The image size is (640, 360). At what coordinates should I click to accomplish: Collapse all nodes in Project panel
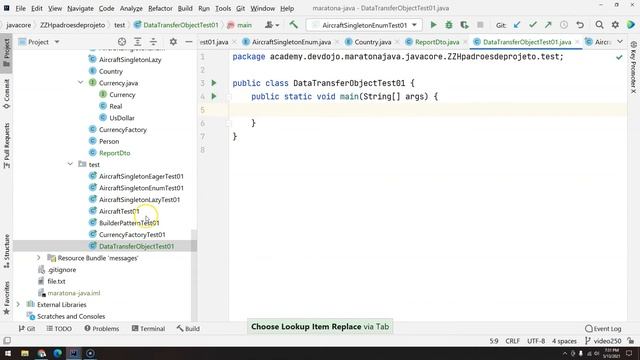(x=153, y=42)
